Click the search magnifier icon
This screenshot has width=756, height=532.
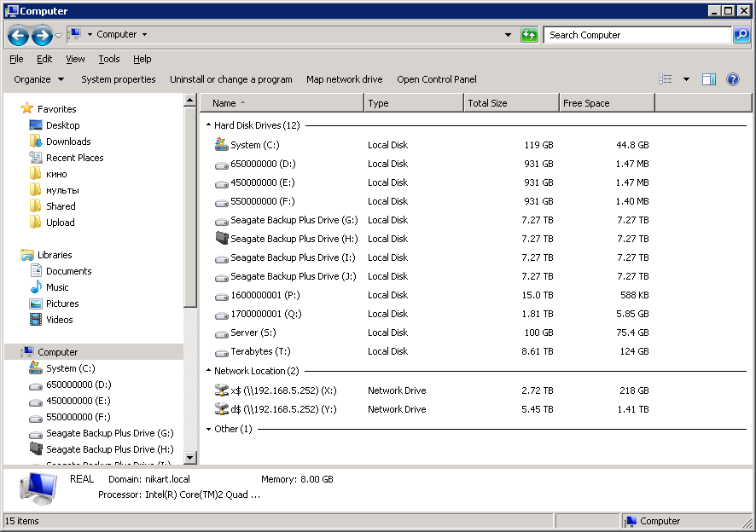[x=741, y=35]
